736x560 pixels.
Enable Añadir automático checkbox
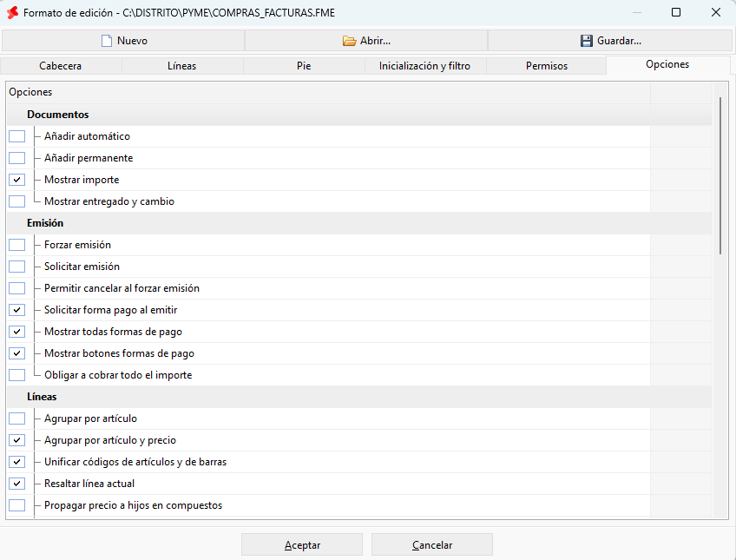(x=16, y=136)
